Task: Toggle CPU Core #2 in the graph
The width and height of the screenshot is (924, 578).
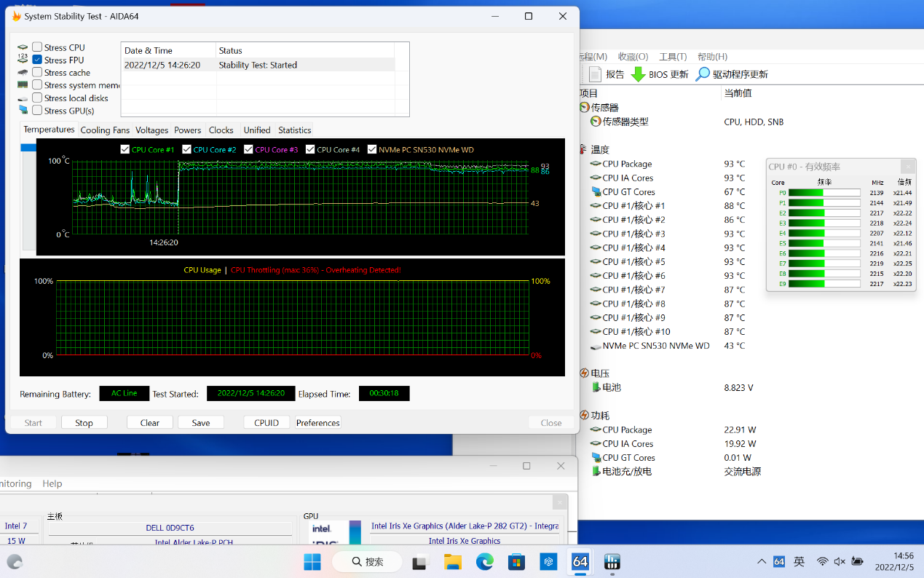Action: [186, 149]
